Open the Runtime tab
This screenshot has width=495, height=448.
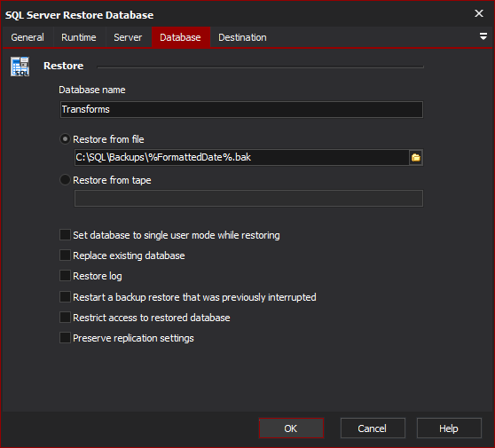(x=79, y=37)
